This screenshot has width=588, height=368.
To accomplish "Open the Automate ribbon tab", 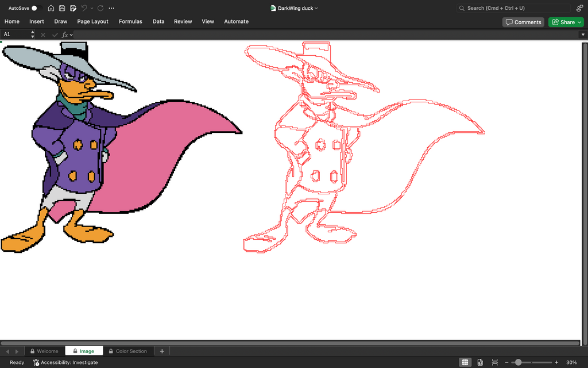I will pyautogui.click(x=236, y=21).
